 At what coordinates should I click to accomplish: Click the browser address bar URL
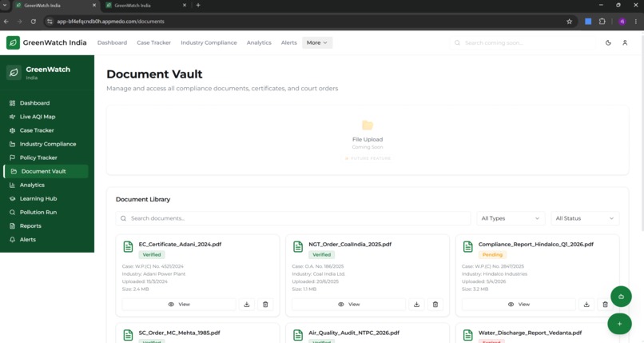110,22
